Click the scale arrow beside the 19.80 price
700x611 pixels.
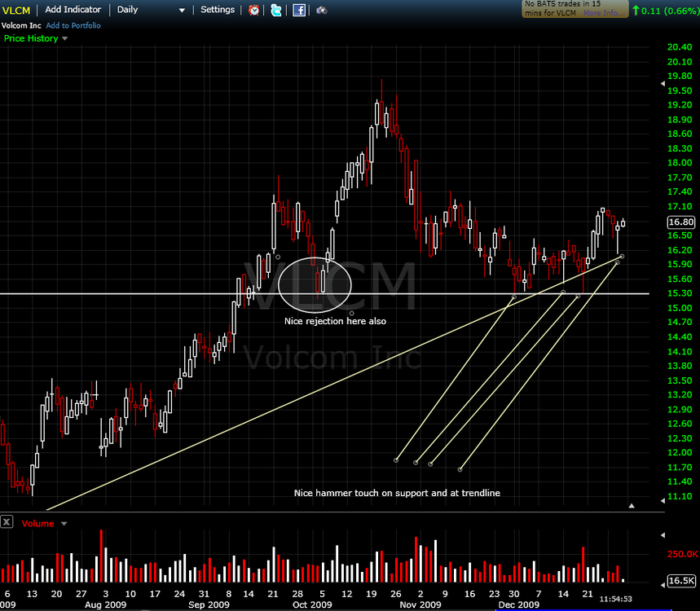coord(663,83)
